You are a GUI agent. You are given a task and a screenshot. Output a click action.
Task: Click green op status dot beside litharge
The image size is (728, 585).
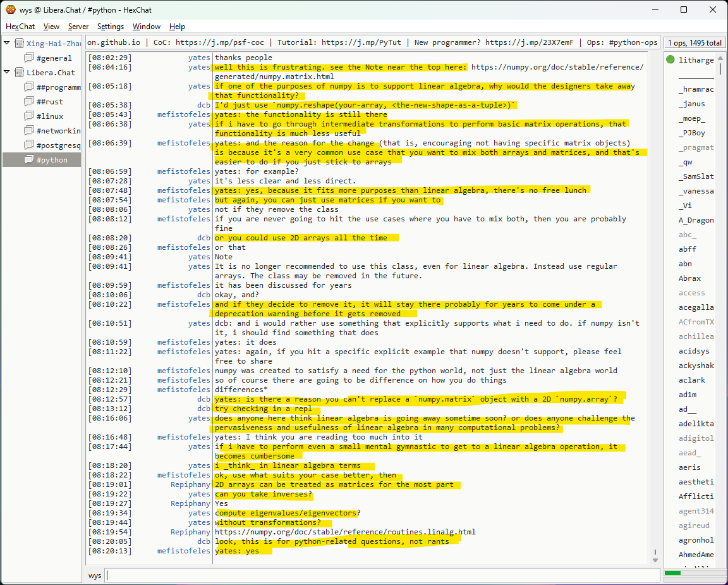[x=670, y=60]
